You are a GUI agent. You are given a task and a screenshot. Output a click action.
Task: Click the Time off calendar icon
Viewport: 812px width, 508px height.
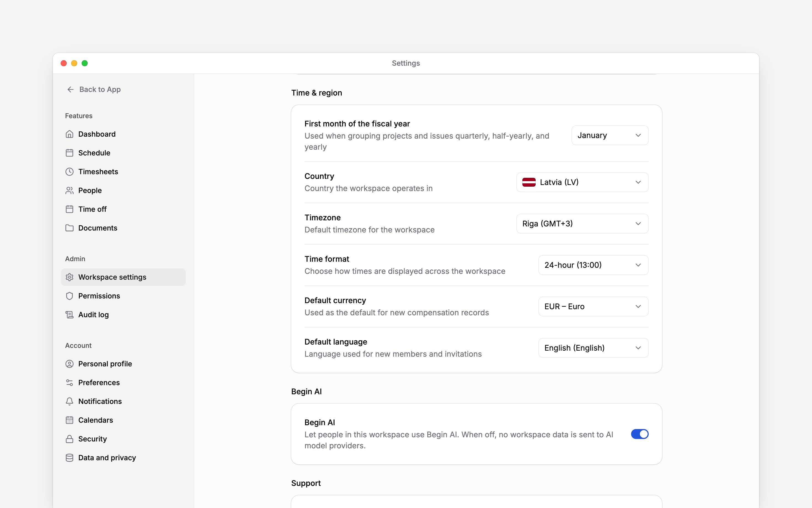coord(70,209)
